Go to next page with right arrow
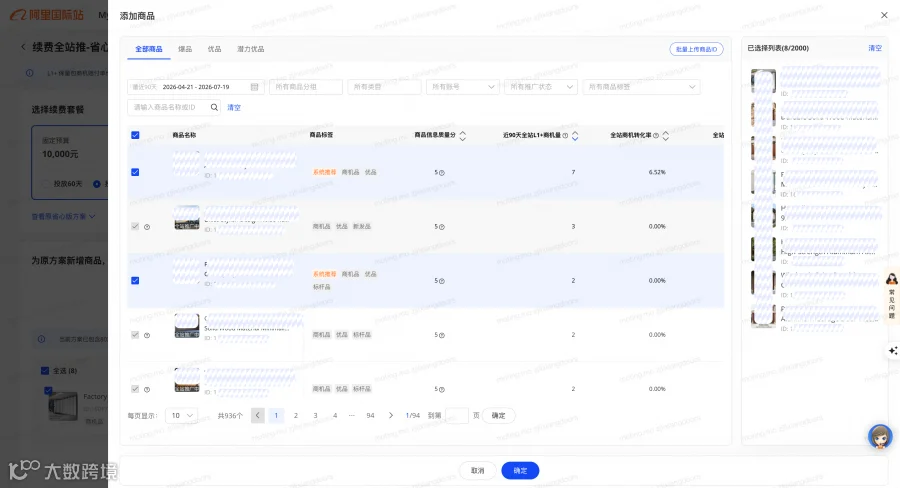 (391, 416)
